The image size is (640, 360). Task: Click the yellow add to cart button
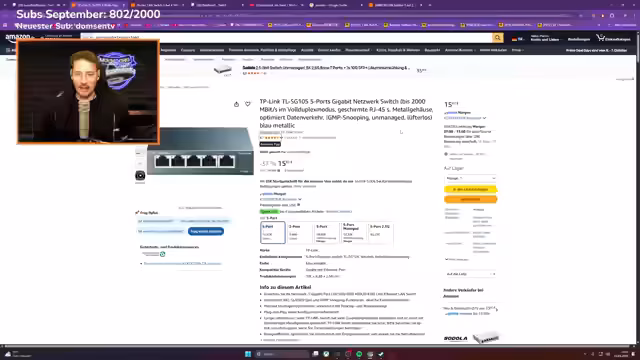click(x=471, y=189)
